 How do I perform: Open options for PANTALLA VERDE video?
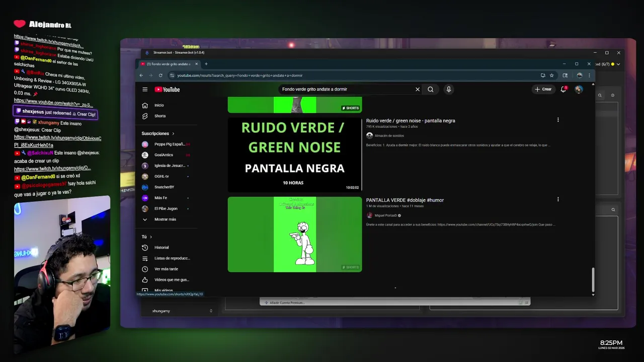(557, 199)
